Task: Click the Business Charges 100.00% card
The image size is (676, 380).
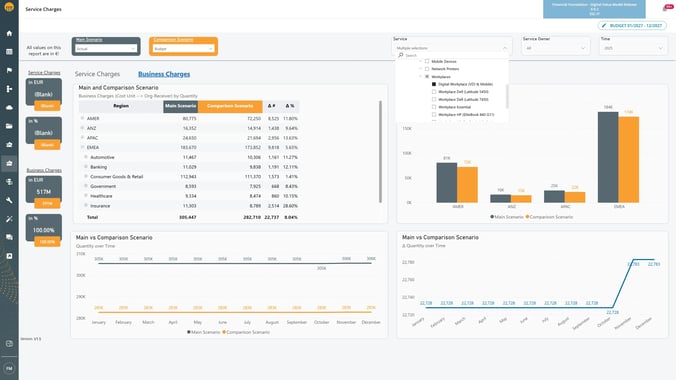Action: 44,227
